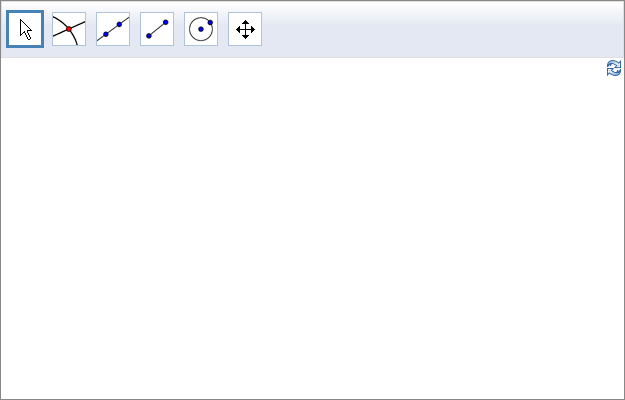
Task: Activate the Line through two points tool
Action: point(113,29)
